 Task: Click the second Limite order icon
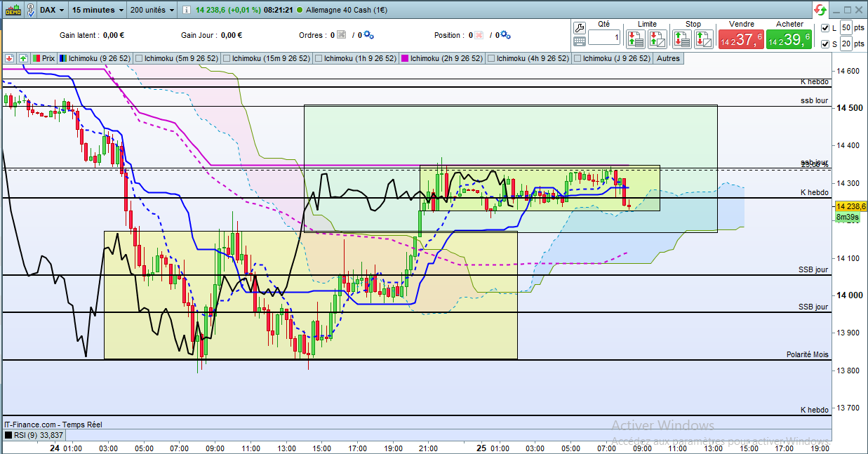pyautogui.click(x=656, y=38)
